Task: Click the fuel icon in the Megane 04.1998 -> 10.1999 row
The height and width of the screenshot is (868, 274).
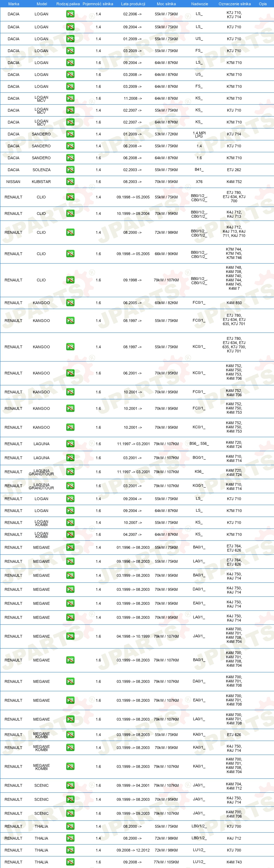Action: click(x=70, y=636)
